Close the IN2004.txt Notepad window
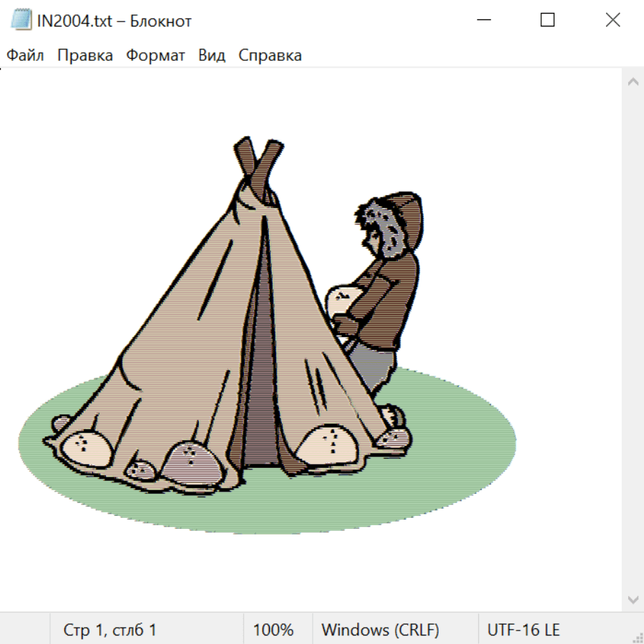The height and width of the screenshot is (644, 644). click(613, 21)
